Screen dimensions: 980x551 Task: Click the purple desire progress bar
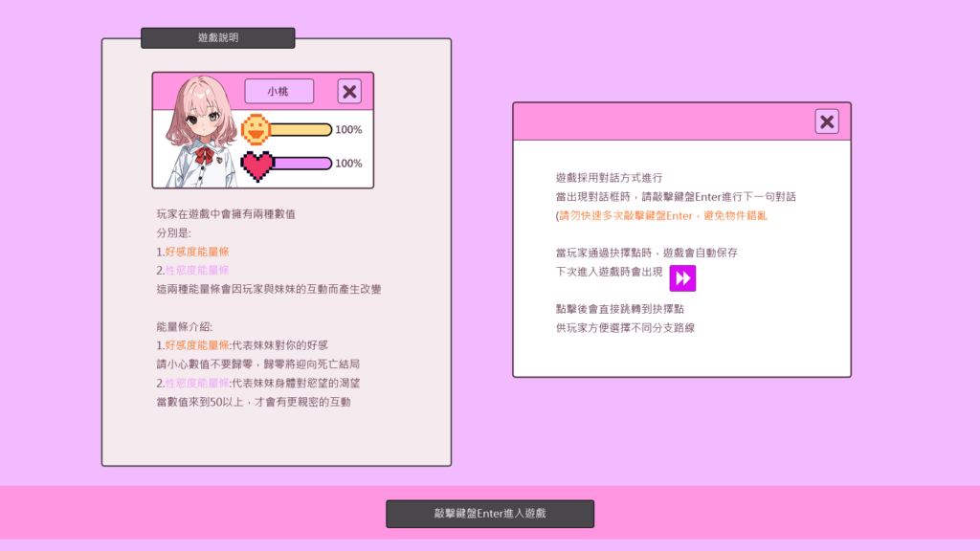[301, 164]
